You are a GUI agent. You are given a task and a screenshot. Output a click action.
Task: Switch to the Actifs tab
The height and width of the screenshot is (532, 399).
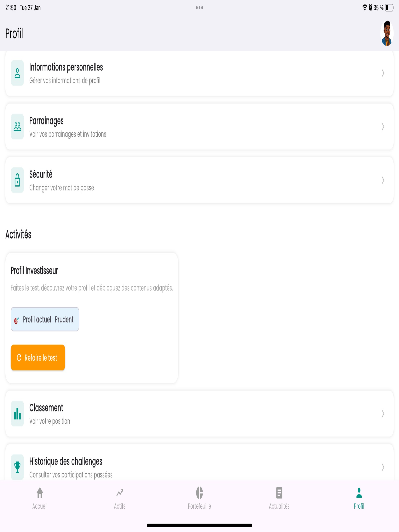[x=120, y=498]
